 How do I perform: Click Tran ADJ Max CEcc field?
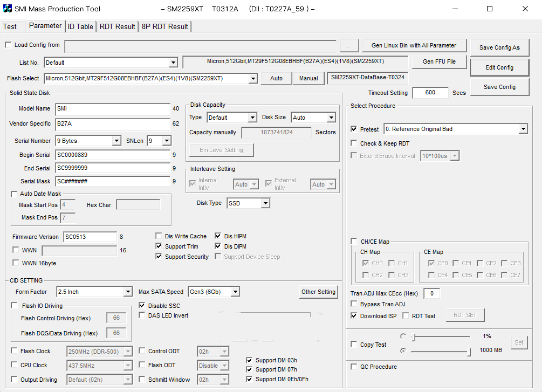[432, 293]
